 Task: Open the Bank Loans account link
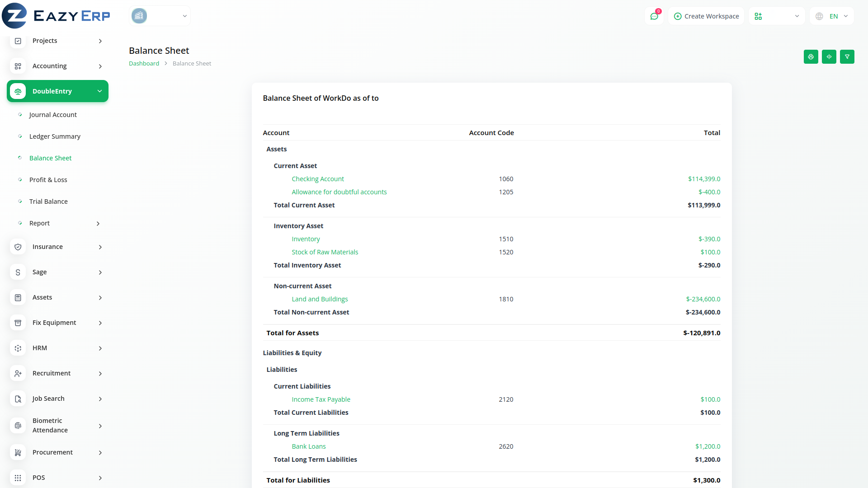(309, 446)
